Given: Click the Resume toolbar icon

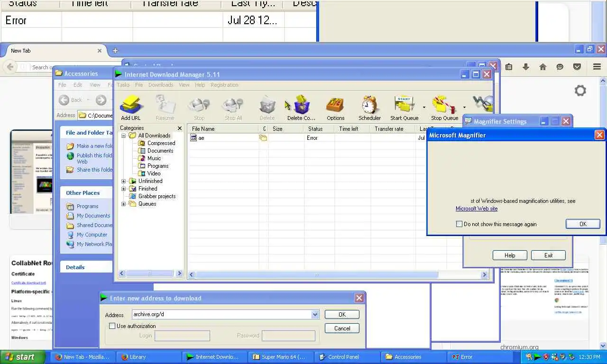Looking at the screenshot, I should coord(165,107).
